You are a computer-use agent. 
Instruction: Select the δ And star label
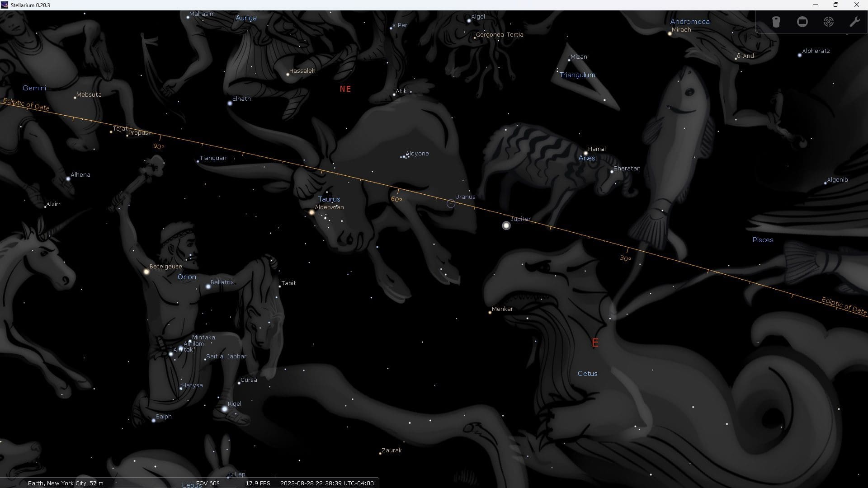tap(745, 56)
